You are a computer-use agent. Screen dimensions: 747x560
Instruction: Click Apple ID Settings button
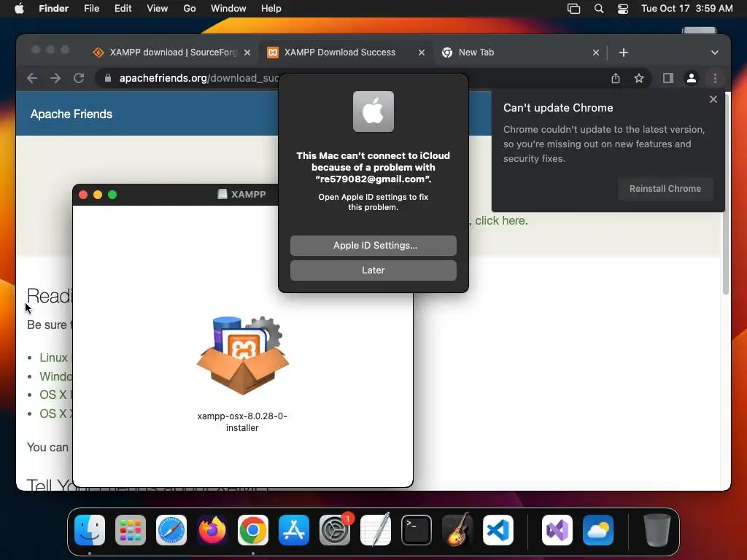pyautogui.click(x=373, y=246)
